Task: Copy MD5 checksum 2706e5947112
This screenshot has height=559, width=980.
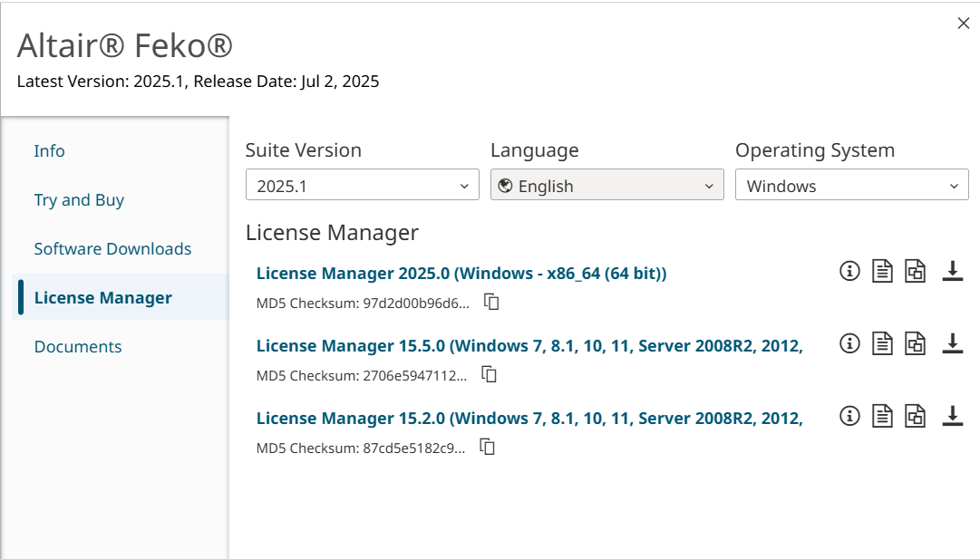Action: pos(489,375)
